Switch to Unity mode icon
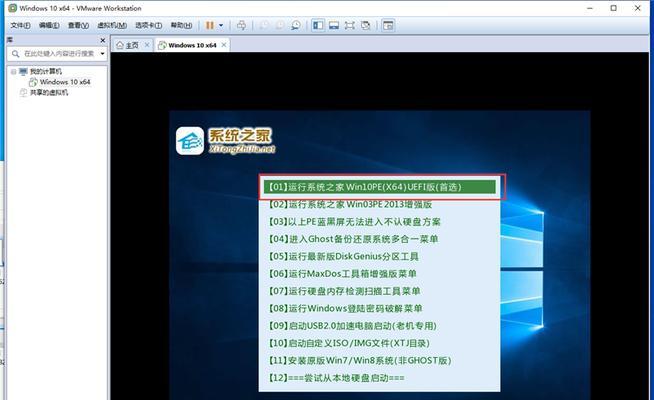 point(366,25)
